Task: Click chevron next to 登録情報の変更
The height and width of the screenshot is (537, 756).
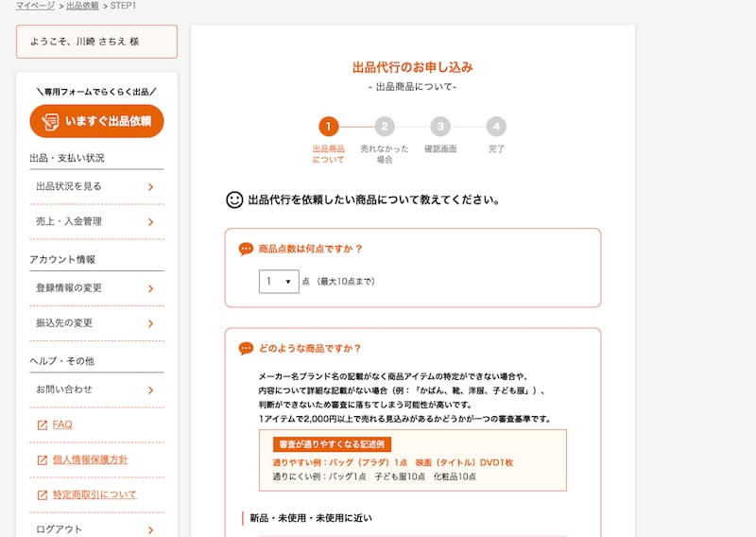Action: tap(151, 288)
